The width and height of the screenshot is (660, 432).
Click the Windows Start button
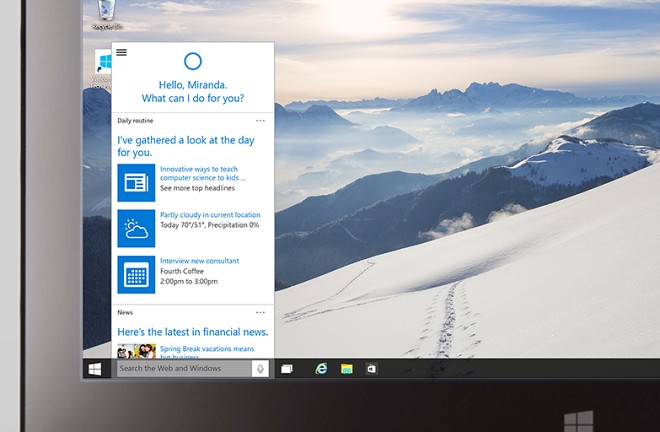pyautogui.click(x=95, y=369)
